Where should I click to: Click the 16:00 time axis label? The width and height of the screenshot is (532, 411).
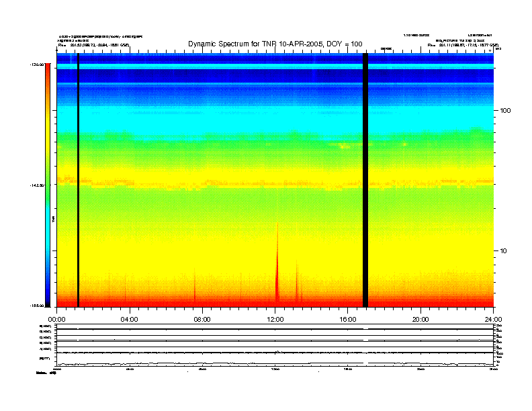[x=348, y=320]
